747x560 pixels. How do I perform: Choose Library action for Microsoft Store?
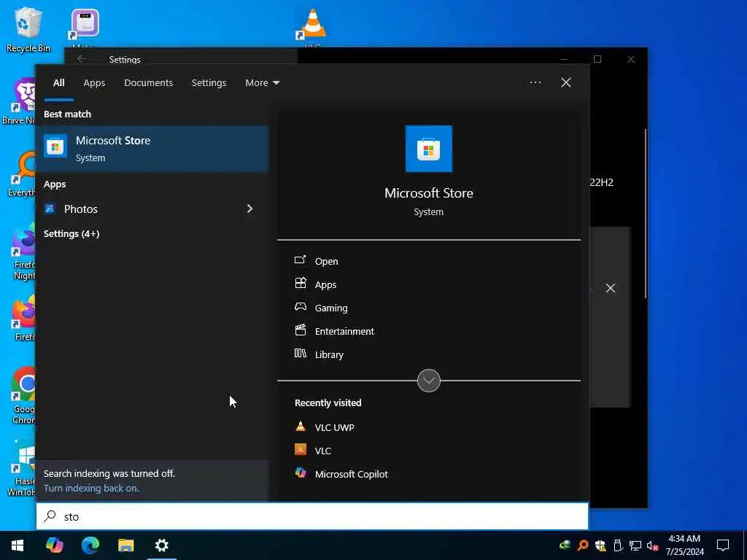329,354
